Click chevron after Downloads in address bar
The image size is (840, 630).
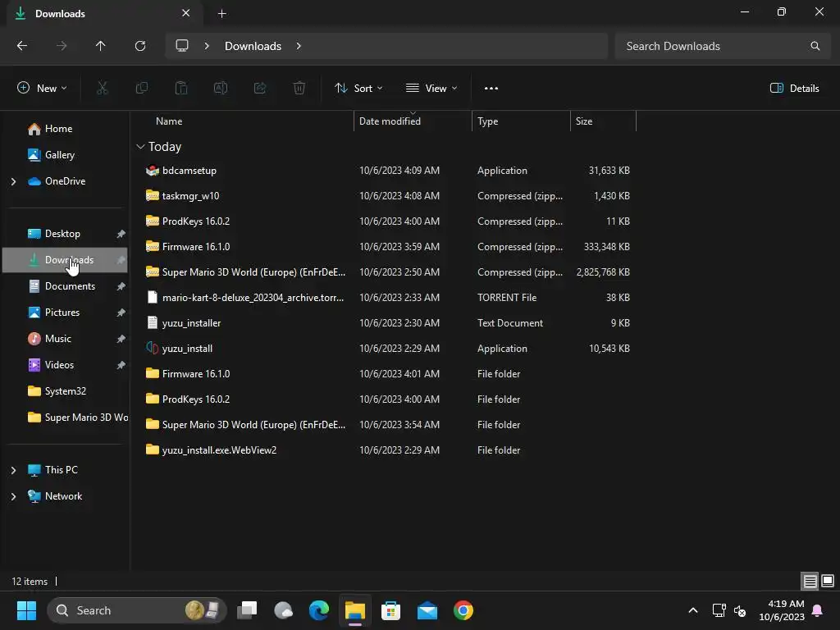tap(299, 46)
